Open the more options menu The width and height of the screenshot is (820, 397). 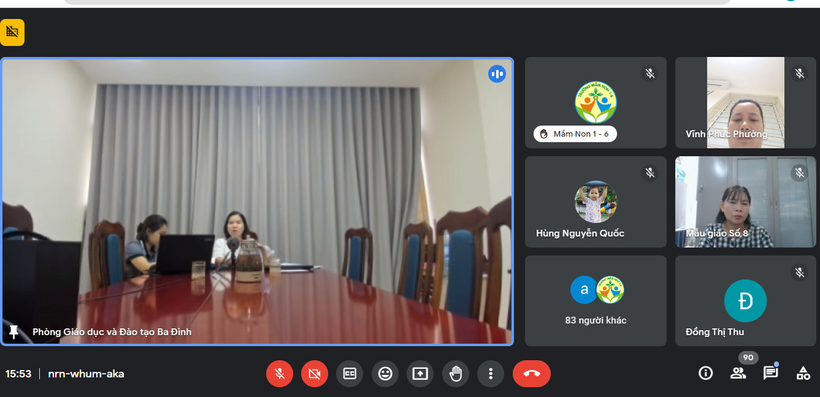(x=491, y=373)
